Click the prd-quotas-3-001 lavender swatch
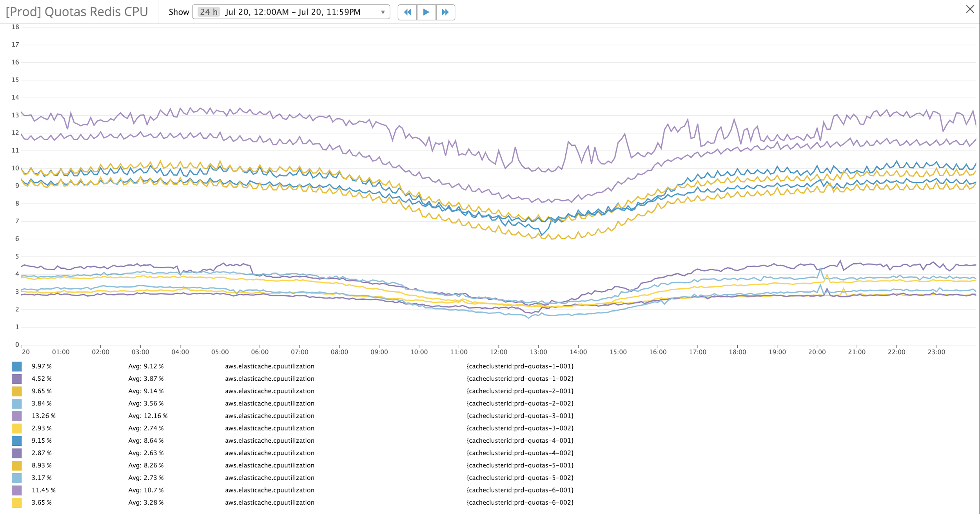This screenshot has width=980, height=514. tap(16, 416)
